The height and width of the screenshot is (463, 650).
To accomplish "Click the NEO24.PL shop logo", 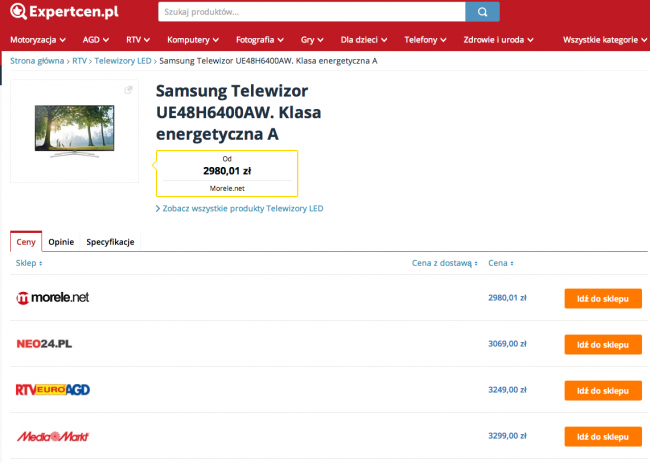I will tap(44, 344).
